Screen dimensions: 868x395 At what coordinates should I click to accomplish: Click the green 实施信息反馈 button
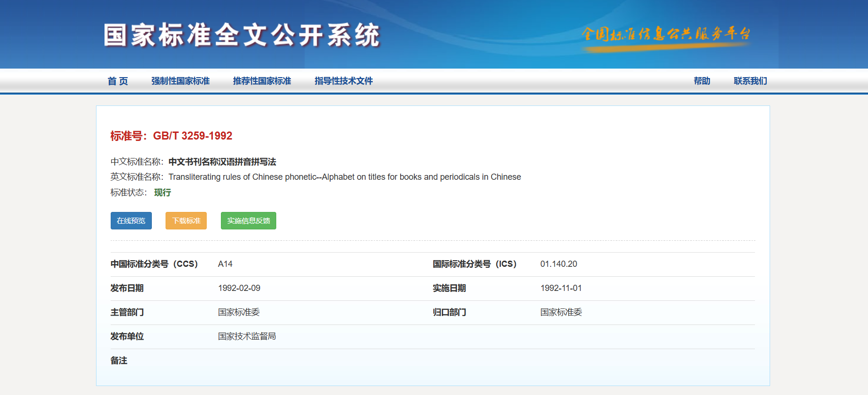point(248,221)
